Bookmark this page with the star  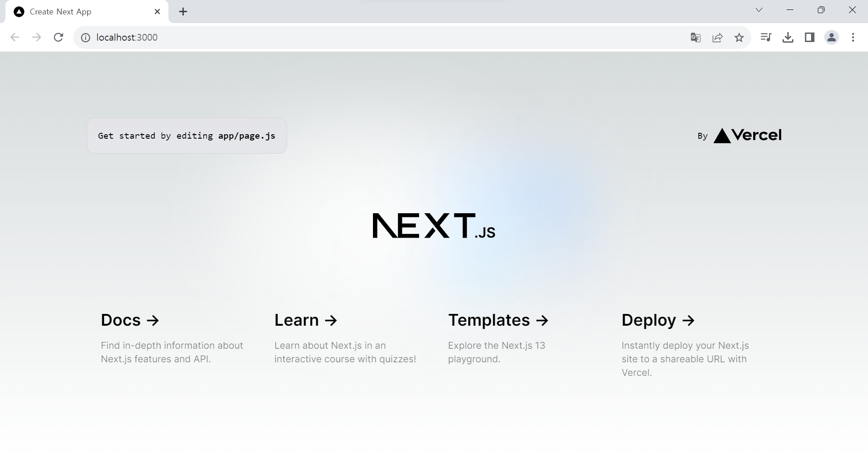click(739, 37)
